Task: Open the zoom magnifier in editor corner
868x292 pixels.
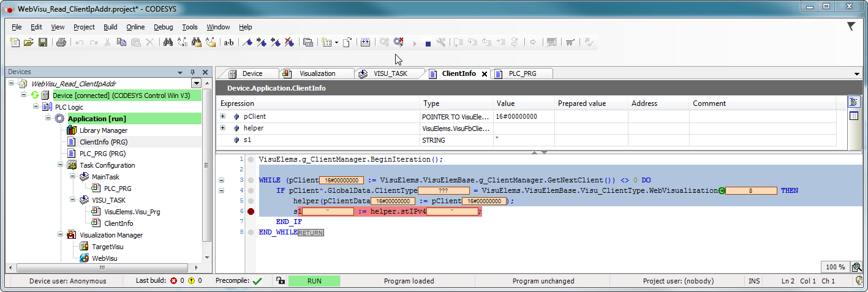Action: pyautogui.click(x=856, y=267)
